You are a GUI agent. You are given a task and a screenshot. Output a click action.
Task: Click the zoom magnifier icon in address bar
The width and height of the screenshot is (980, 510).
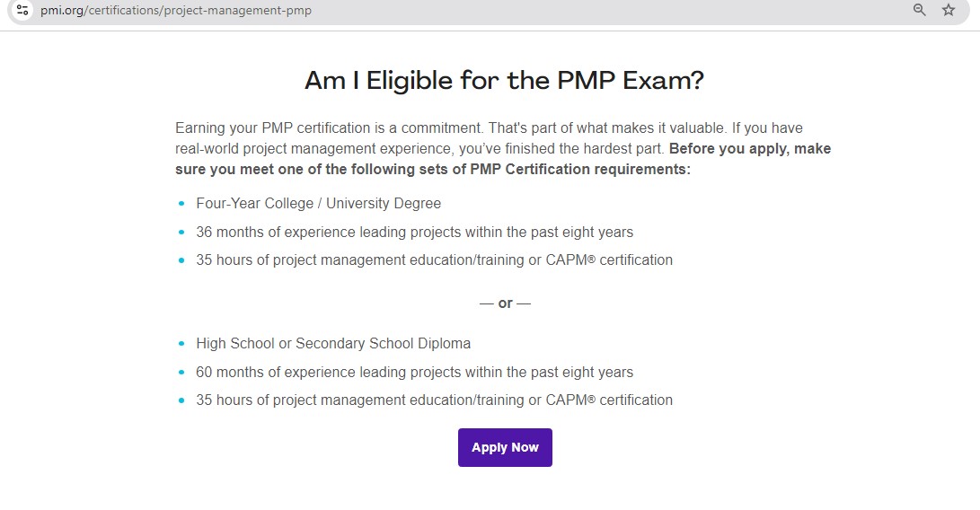pyautogui.click(x=920, y=10)
